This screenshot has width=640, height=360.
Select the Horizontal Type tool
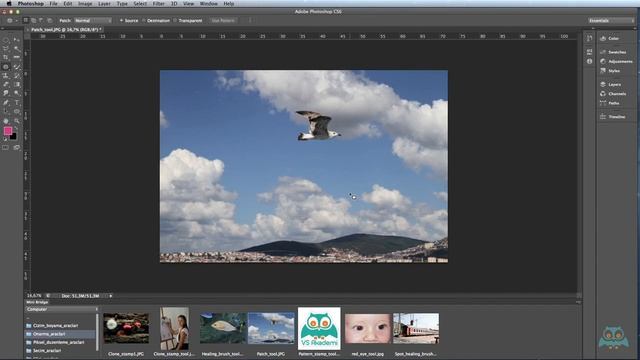[x=16, y=102]
